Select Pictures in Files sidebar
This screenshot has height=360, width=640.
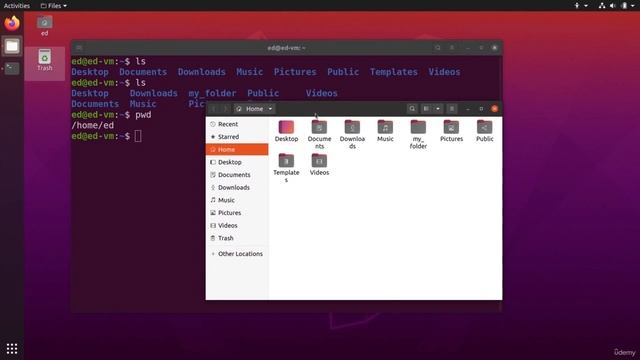click(x=237, y=213)
